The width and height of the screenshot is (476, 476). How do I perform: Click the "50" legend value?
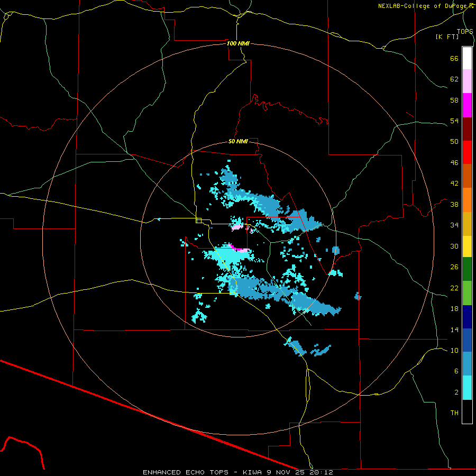(454, 142)
